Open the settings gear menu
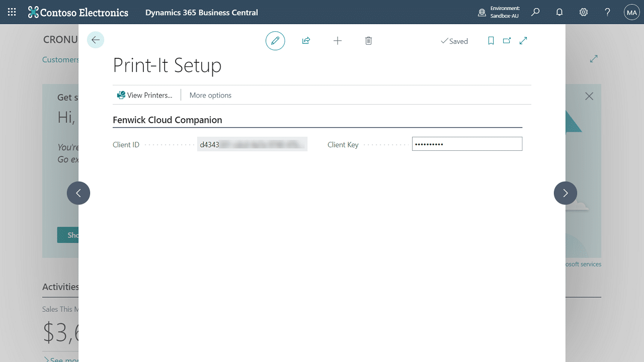The width and height of the screenshot is (644, 362). (584, 12)
